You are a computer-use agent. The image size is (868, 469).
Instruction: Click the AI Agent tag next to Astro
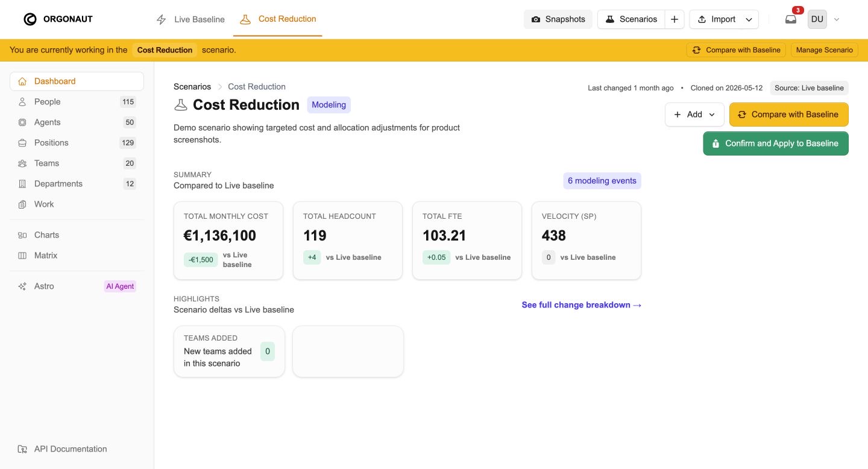(x=120, y=286)
